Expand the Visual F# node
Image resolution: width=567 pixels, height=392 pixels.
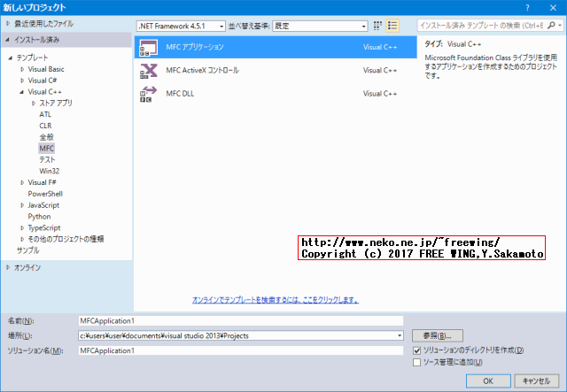(x=22, y=183)
